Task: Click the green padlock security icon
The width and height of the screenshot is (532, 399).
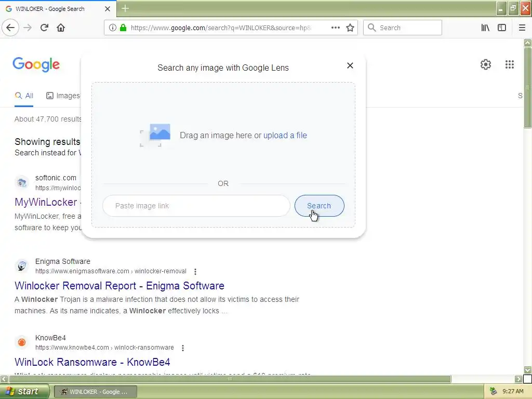Action: coord(123,28)
